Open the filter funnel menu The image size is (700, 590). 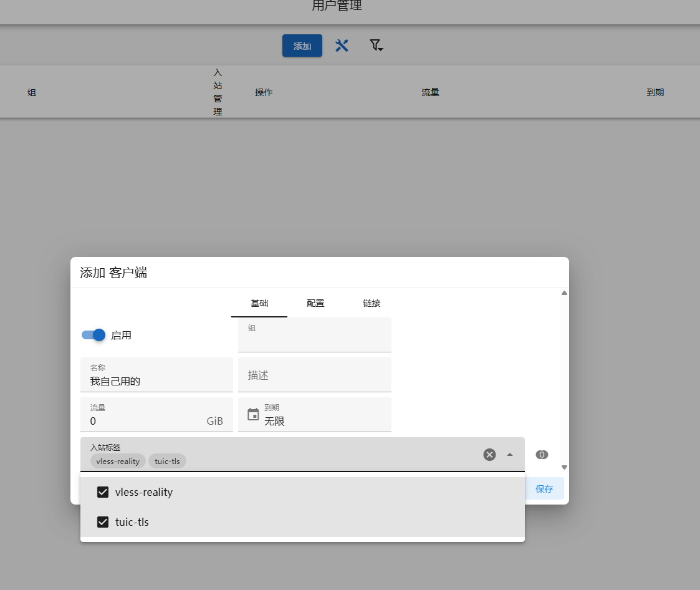376,46
